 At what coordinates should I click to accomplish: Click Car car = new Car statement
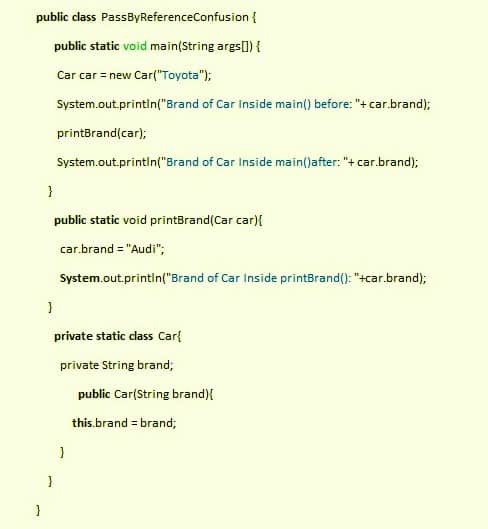(x=134, y=75)
